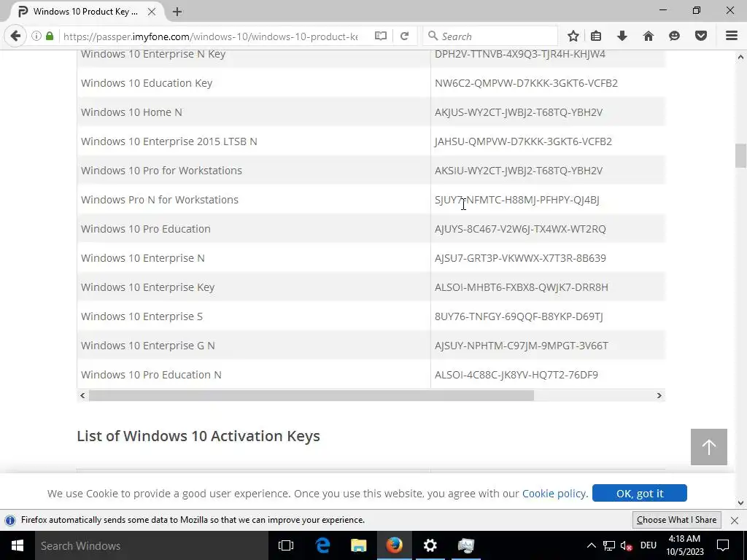This screenshot has height=560, width=747.
Task: Open the Cookie policy link
Action: click(x=554, y=494)
